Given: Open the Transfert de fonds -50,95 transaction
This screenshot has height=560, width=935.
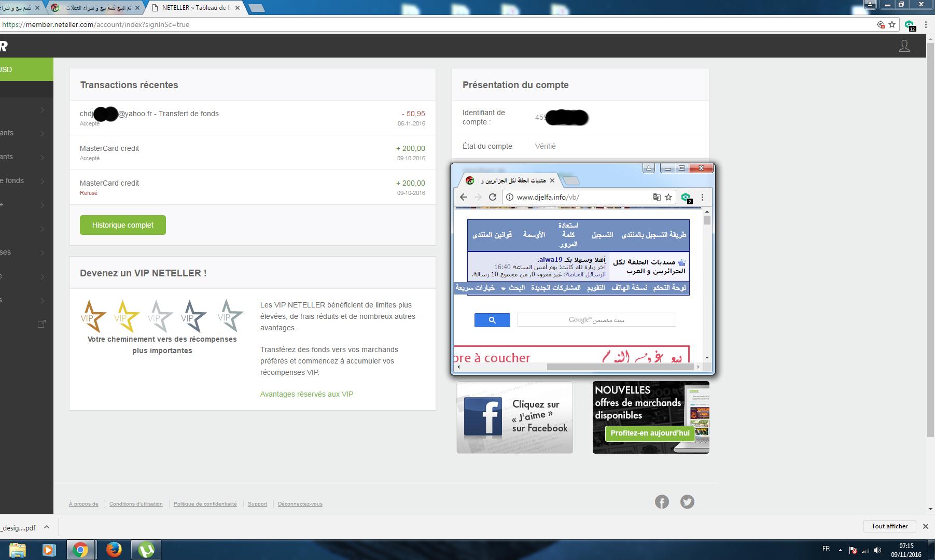Looking at the screenshot, I should coord(253,118).
